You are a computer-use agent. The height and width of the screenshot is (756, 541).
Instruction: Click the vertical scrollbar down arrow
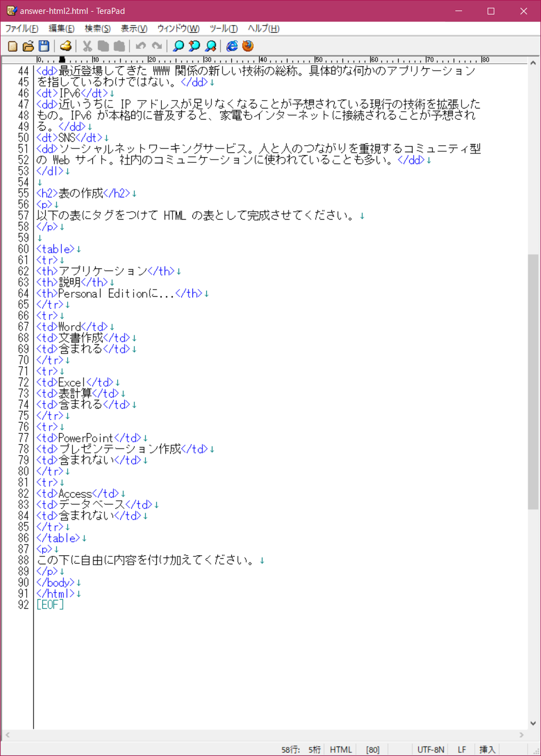(x=533, y=723)
